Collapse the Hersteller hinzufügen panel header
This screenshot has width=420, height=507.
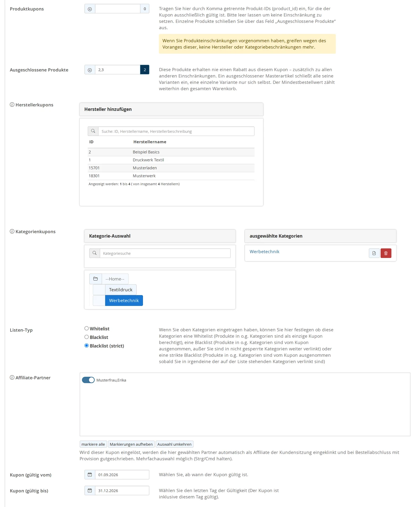point(171,109)
